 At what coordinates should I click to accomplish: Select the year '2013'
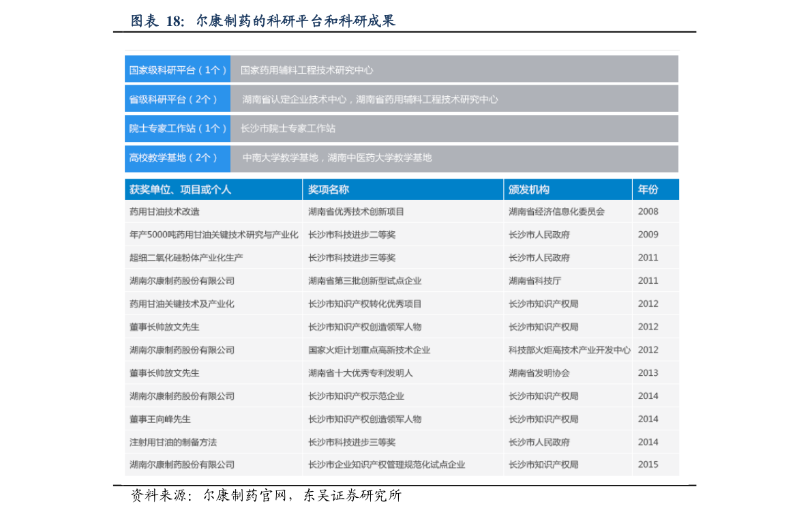(648, 373)
